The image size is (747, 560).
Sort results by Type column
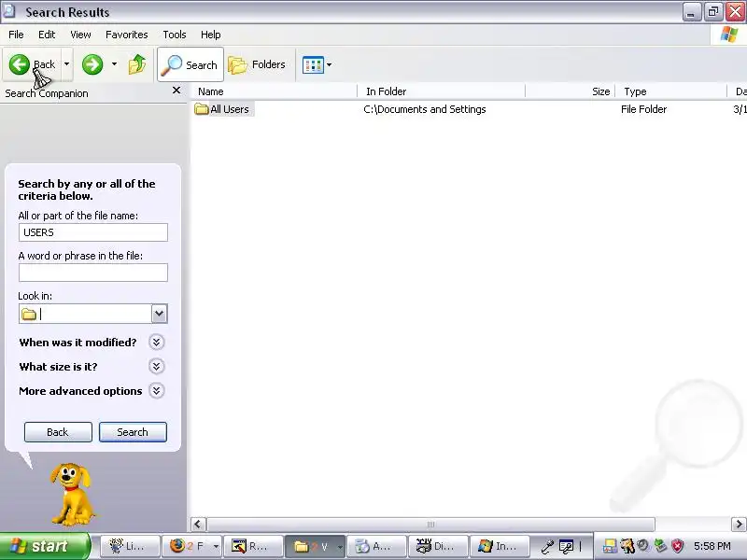click(670, 91)
